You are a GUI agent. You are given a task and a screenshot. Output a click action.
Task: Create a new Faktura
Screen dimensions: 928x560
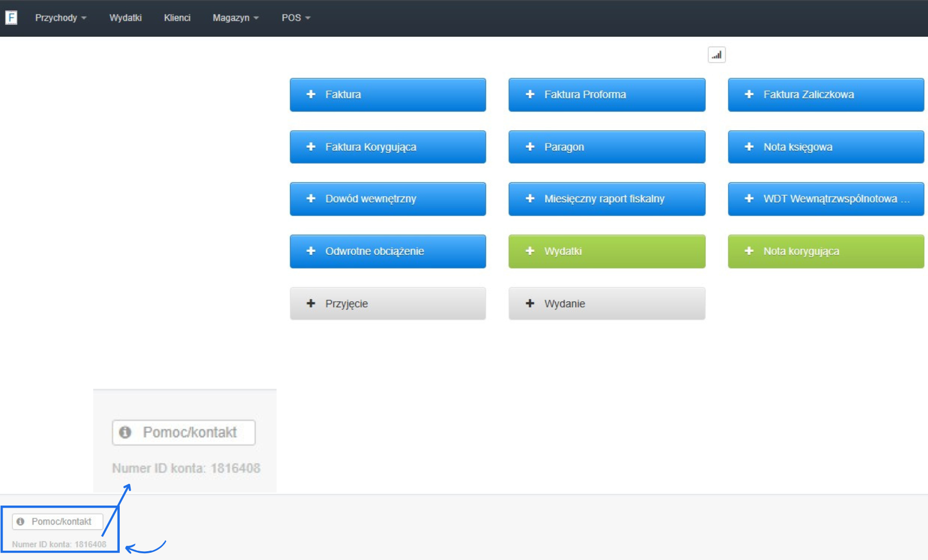(x=388, y=94)
